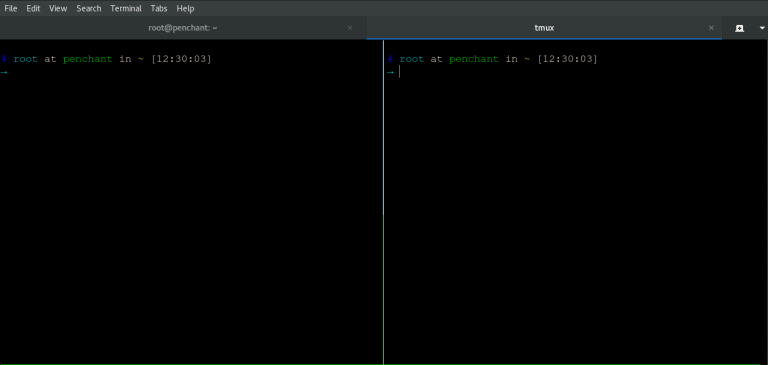Expand the tab list dropdown arrow
768x365 pixels.
(x=762, y=28)
